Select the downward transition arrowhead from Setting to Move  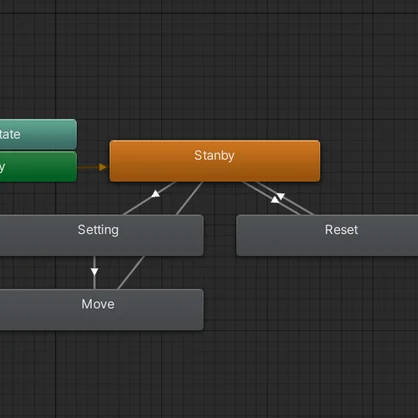[94, 272]
